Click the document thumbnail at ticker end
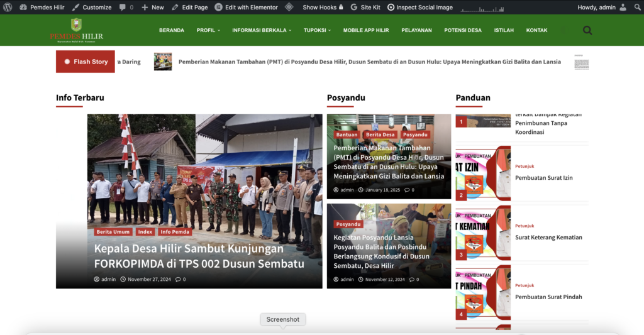Screen dimensions: 644x335 [x=582, y=62]
